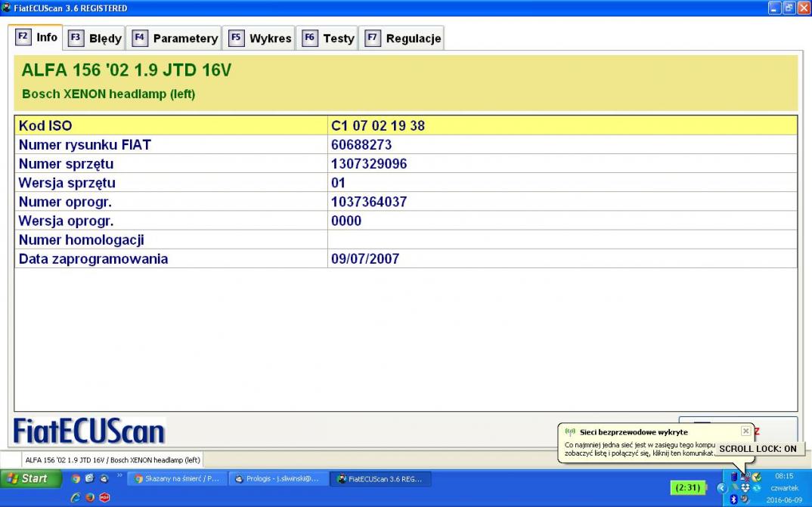
Task: Select the Regulacje tab
Action: (x=402, y=39)
